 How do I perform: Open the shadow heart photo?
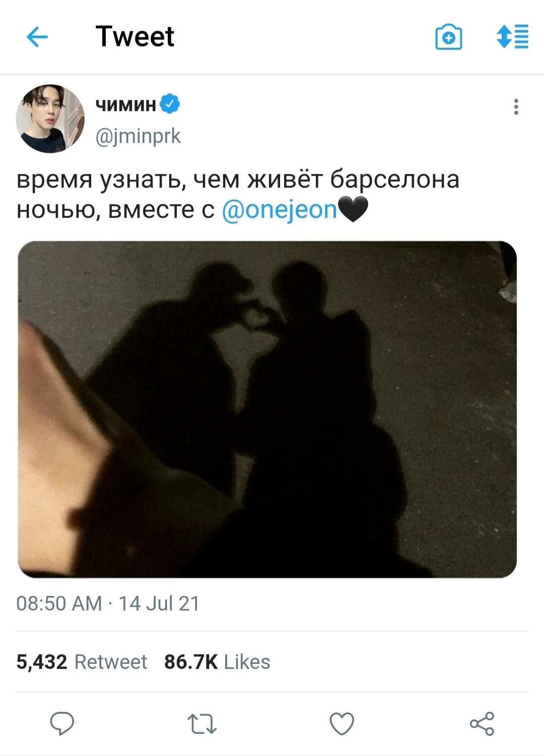click(267, 409)
